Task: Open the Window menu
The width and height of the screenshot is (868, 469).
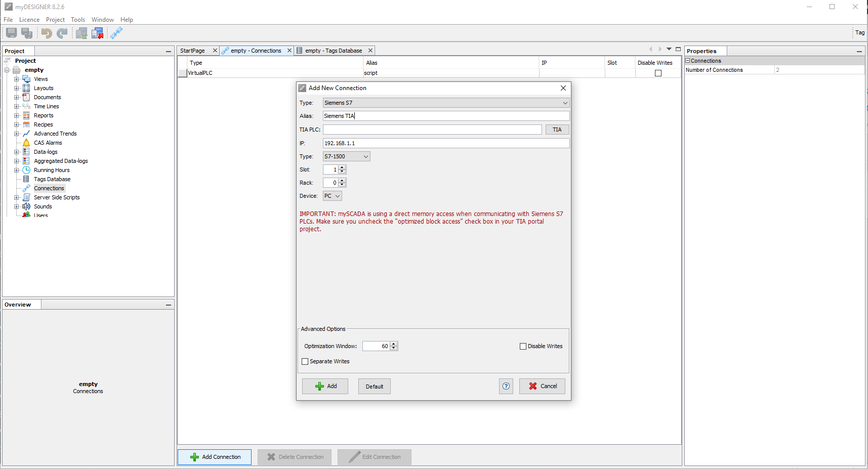Action: 103,20
